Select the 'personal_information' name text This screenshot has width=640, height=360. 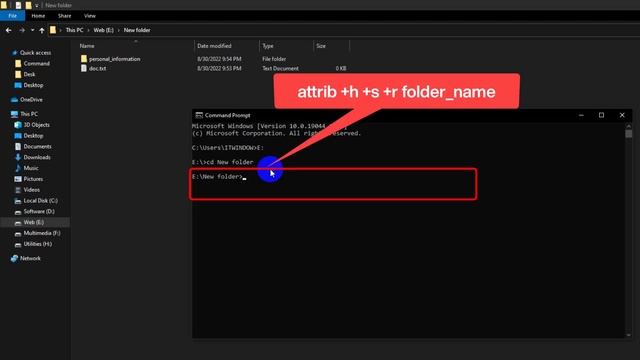[115, 59]
